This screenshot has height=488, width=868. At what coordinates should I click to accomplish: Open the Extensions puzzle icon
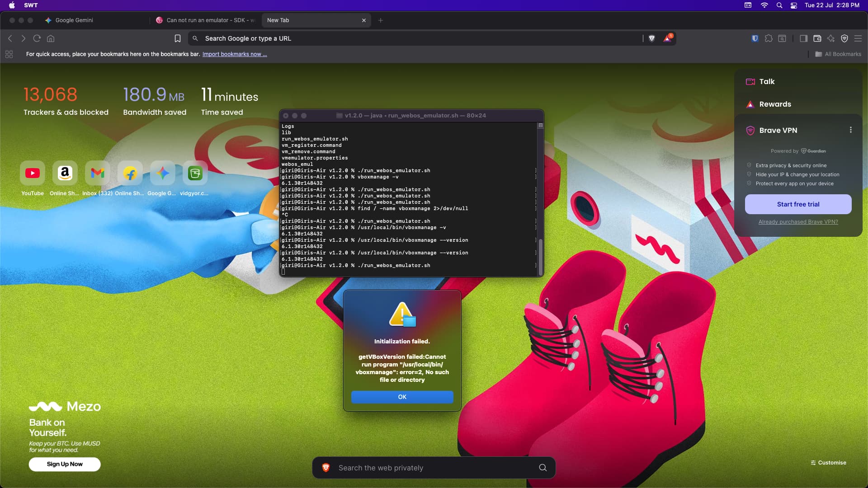[769, 38]
